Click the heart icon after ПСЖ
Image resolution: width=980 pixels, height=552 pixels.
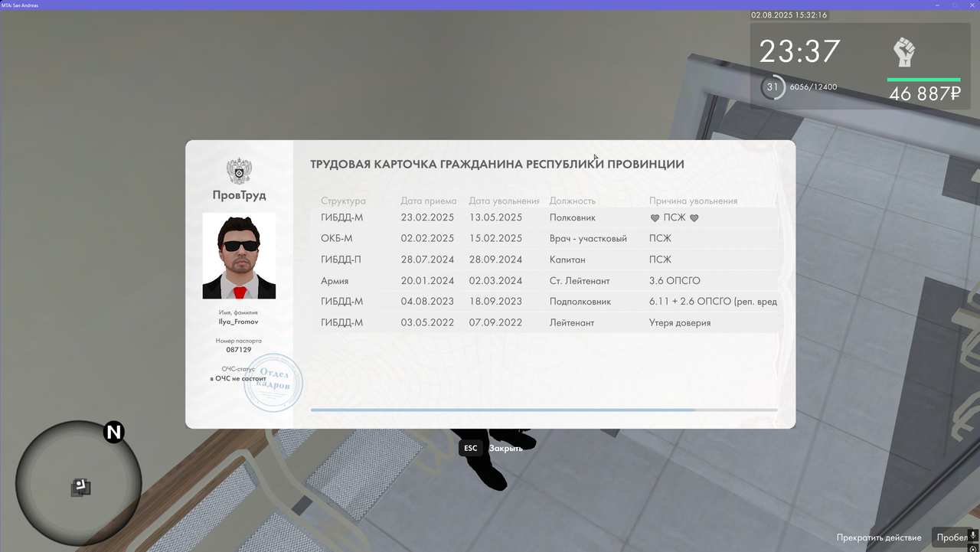tap(694, 218)
